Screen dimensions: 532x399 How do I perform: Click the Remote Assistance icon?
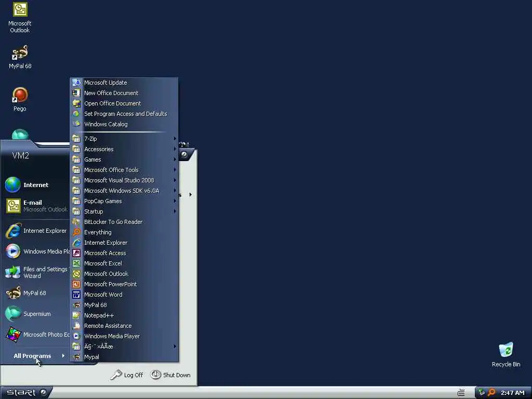pyautogui.click(x=76, y=326)
